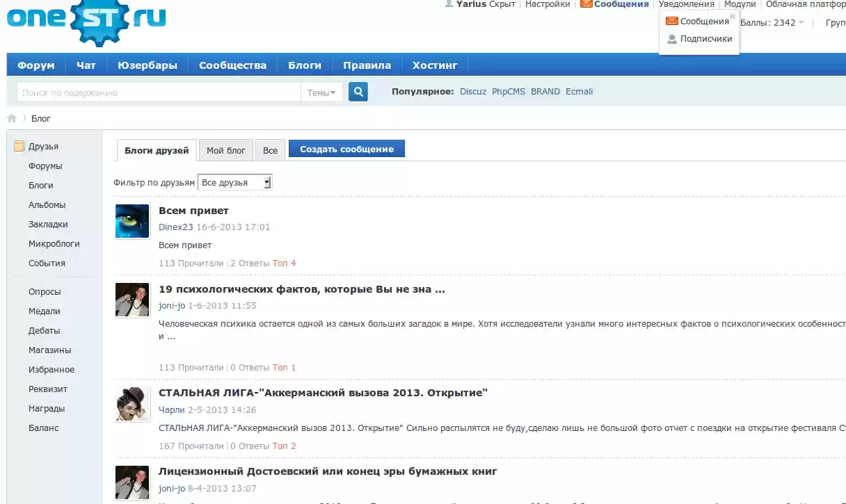Click the Discuz link under Популярное

point(472,91)
